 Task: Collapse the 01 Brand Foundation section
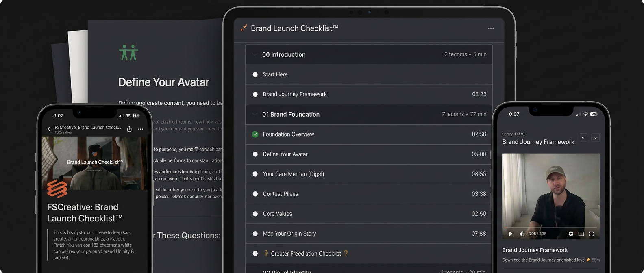(255, 114)
